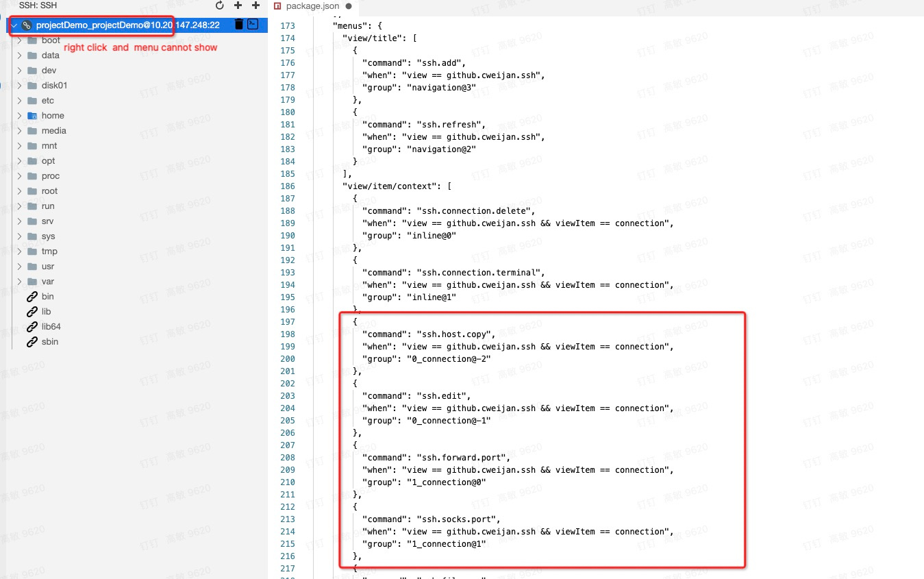Expand the proc folder chevron
Screen dimensions: 924x579
(x=20, y=176)
